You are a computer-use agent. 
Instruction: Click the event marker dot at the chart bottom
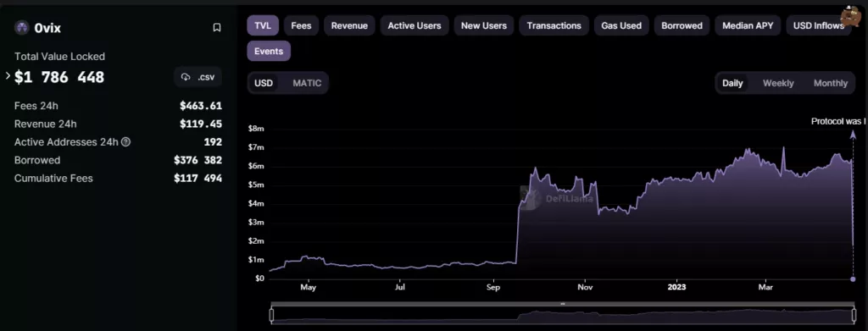[853, 279]
